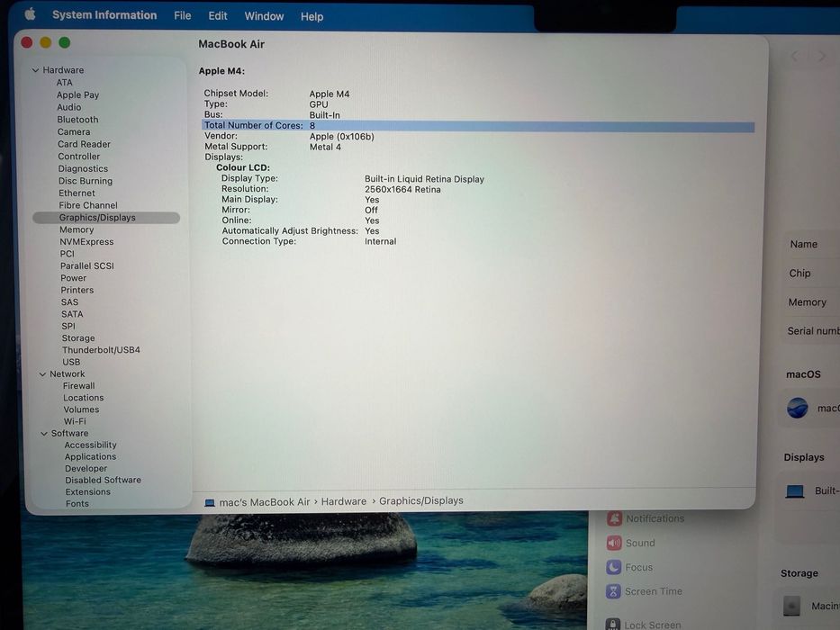The width and height of the screenshot is (840, 630).
Task: Select SAS in the sidebar
Action: pyautogui.click(x=69, y=302)
